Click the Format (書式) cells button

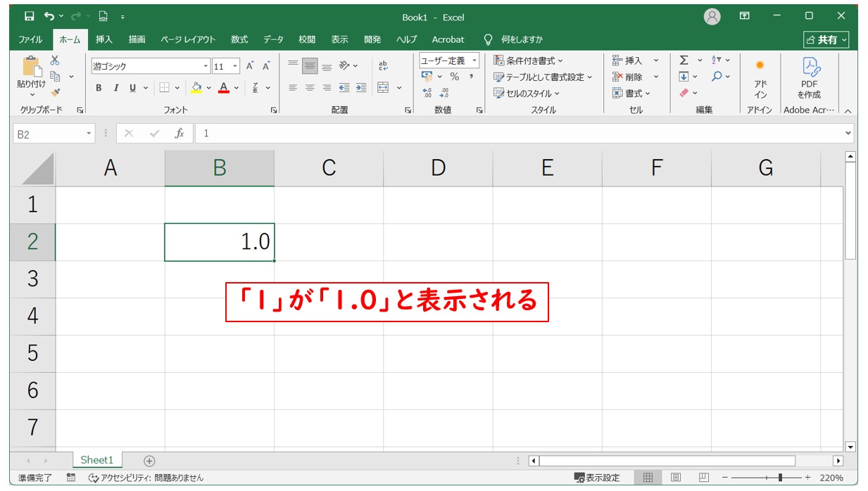coord(631,93)
